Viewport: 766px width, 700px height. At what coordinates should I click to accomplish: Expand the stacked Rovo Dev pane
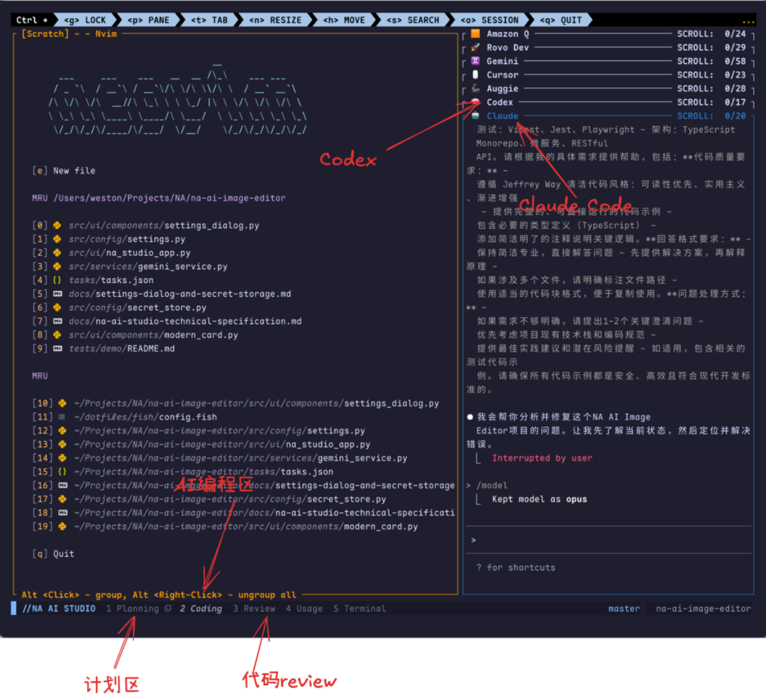(609, 48)
